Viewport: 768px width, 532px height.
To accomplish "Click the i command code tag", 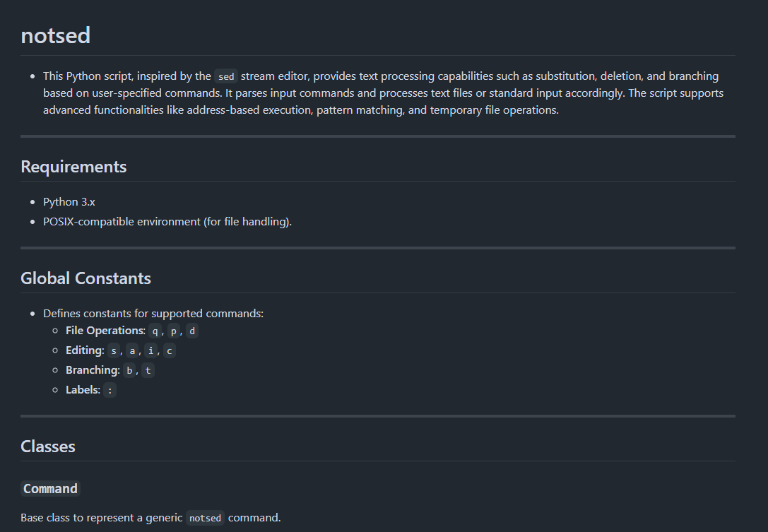I will click(150, 350).
